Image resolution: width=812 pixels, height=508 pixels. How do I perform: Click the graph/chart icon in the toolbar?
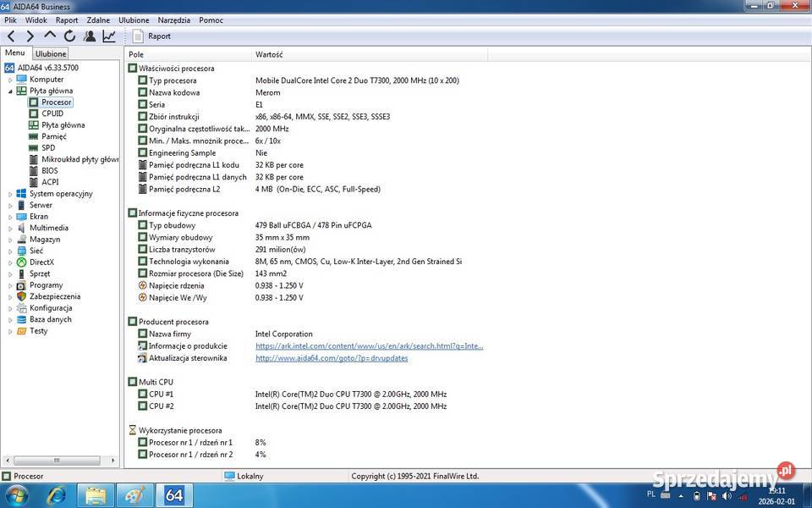tap(109, 36)
